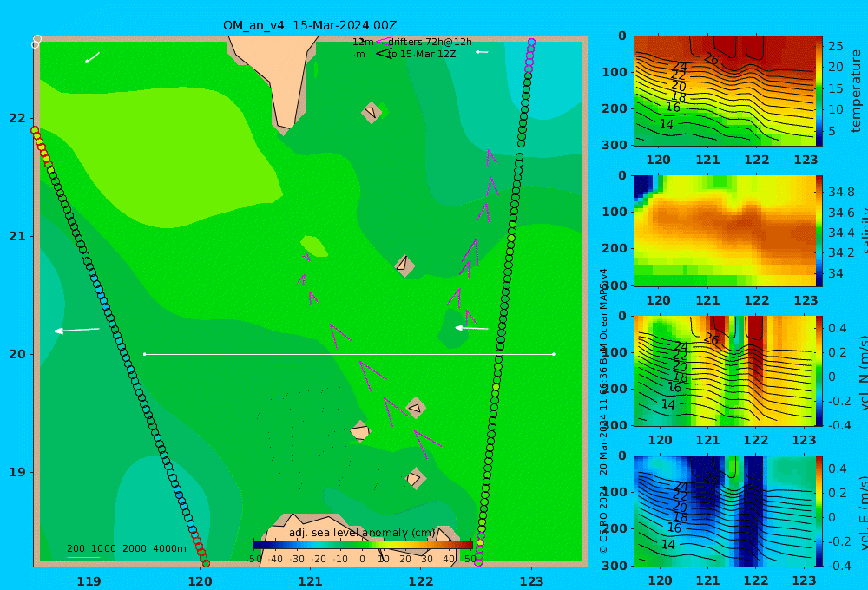
Task: Click the longitude label 119 below the map
Action: [x=89, y=581]
